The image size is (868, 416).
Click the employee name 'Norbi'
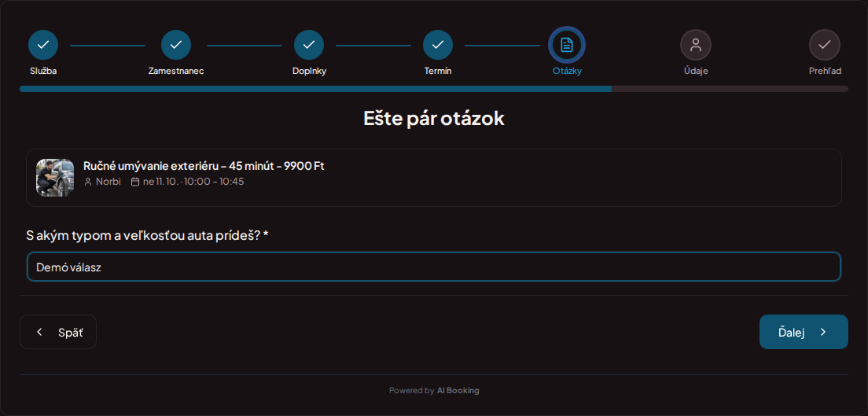point(108,182)
